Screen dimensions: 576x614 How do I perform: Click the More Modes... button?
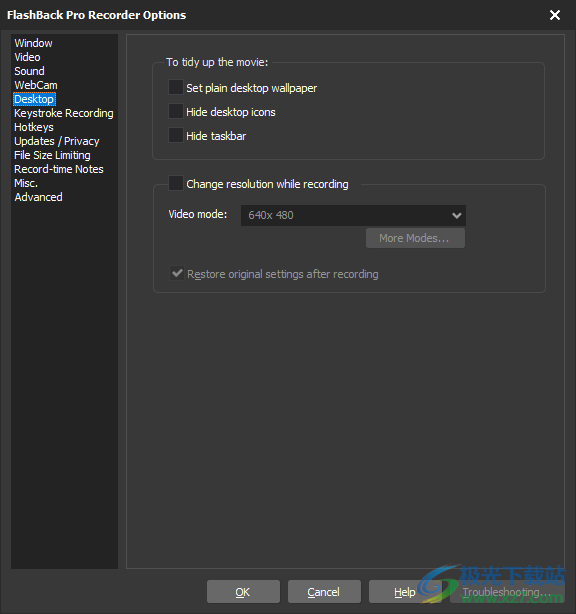tap(415, 238)
